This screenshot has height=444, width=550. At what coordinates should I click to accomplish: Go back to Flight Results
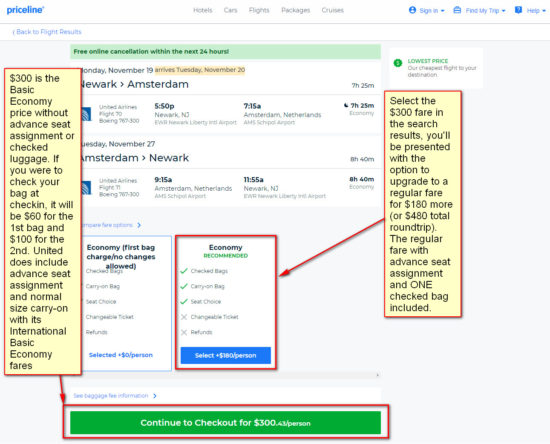(47, 32)
